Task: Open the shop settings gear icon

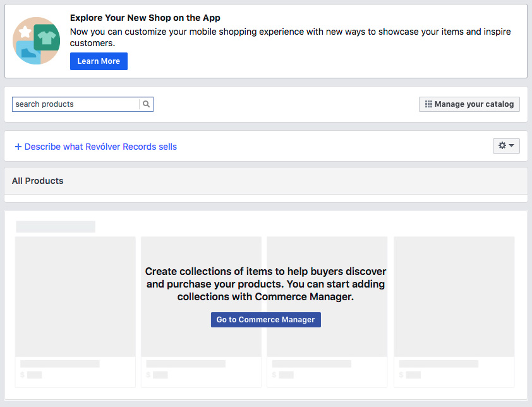Action: coord(502,145)
